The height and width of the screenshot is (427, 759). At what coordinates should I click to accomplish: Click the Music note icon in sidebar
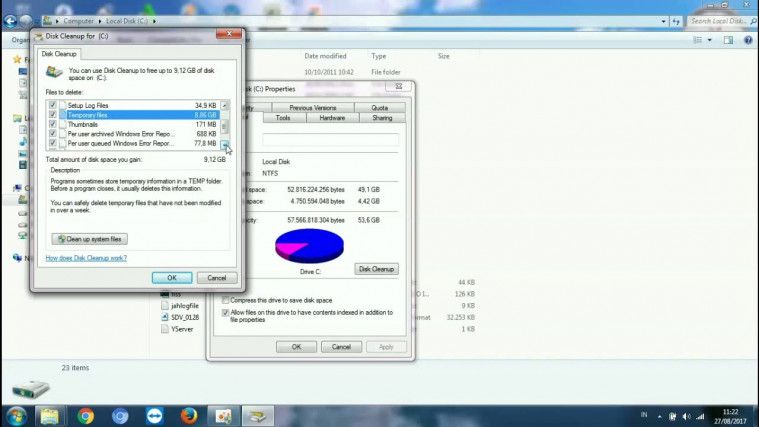tap(23, 141)
